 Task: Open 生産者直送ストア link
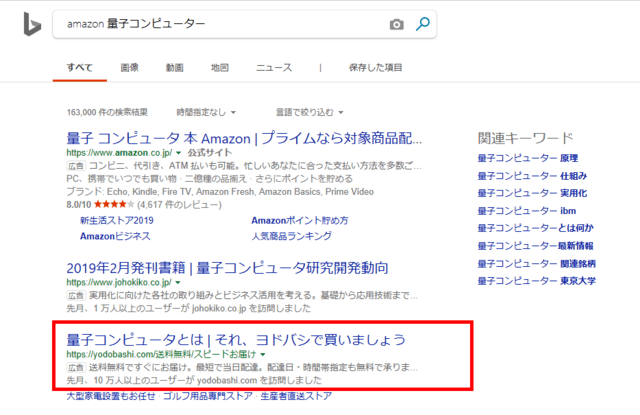[x=296, y=396]
